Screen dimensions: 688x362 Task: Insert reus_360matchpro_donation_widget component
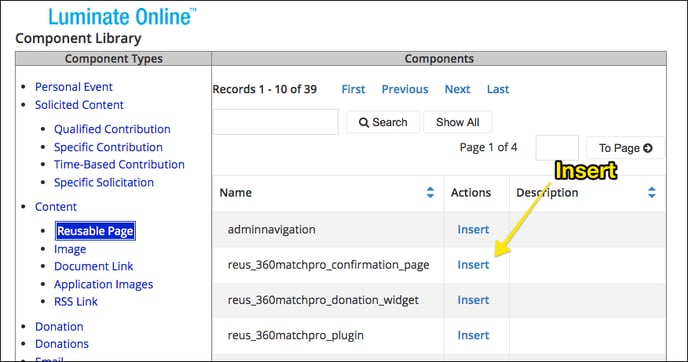pyautogui.click(x=473, y=300)
